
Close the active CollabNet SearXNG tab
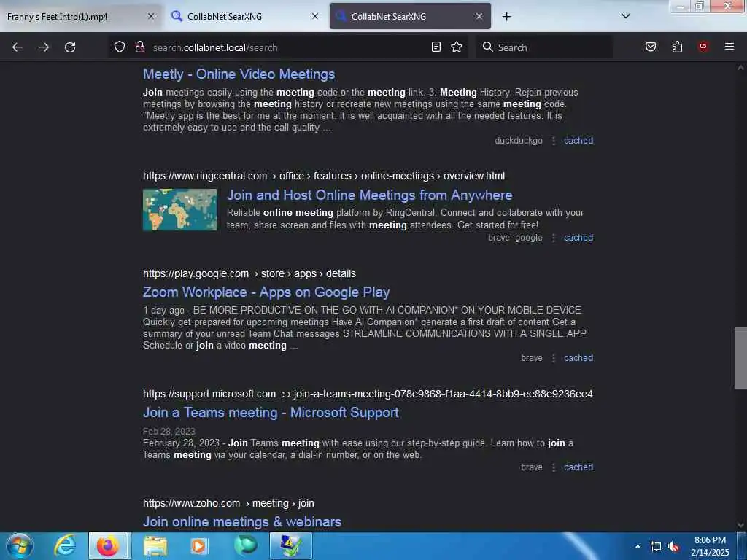pos(479,16)
